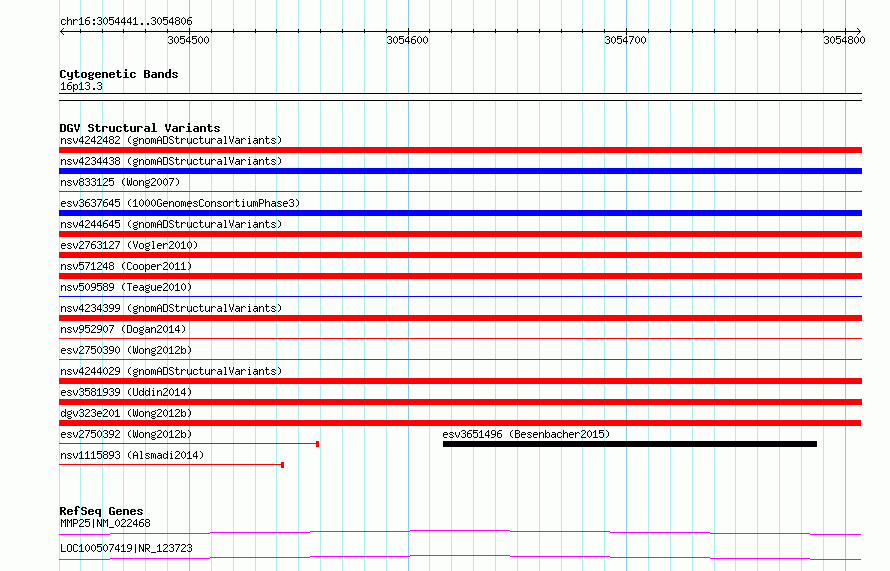The height and width of the screenshot is (571, 890).
Task: Click the 3054500 ruler position
Action: pos(188,40)
